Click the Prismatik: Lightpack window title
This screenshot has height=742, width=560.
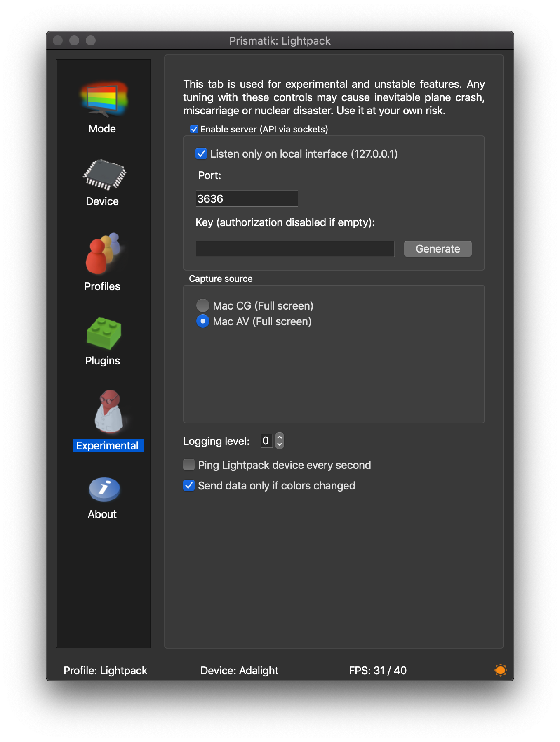pos(280,41)
